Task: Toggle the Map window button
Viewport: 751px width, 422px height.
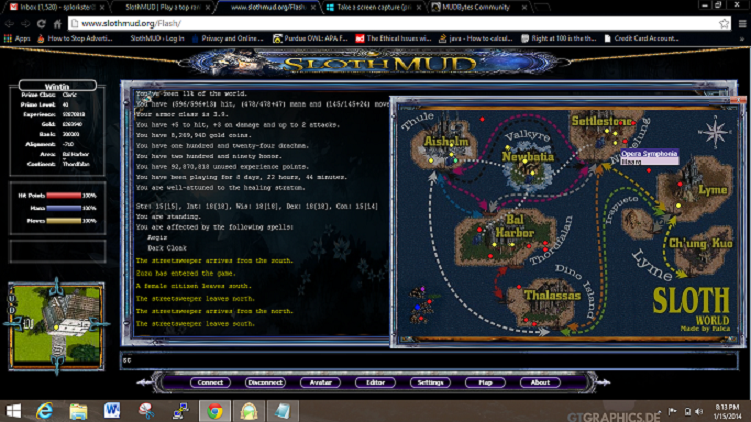Action: [485, 382]
